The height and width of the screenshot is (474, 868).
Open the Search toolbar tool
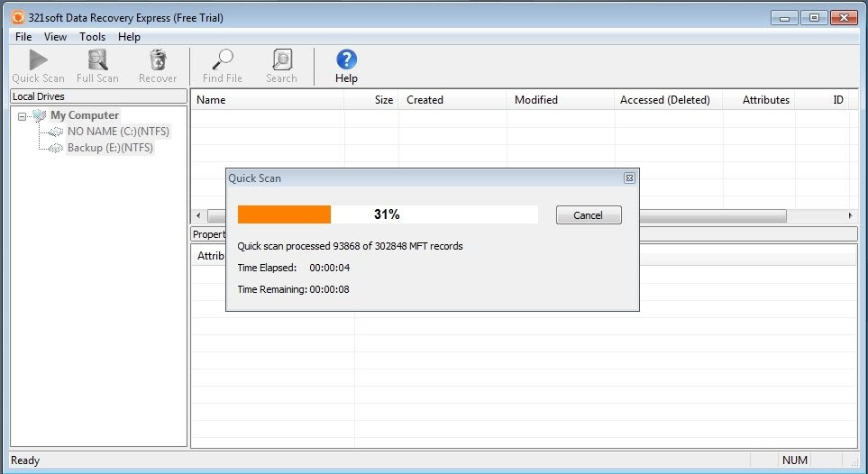coord(282,67)
